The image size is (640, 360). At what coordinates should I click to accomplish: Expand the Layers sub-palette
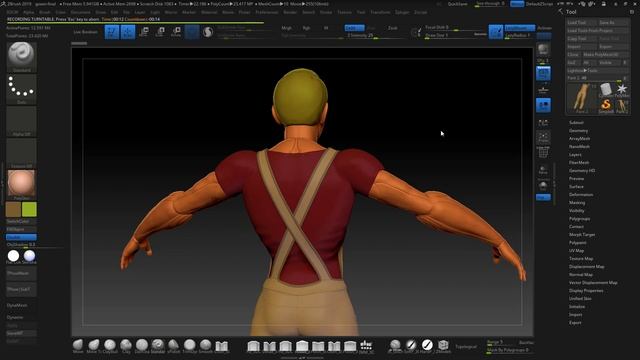point(575,155)
